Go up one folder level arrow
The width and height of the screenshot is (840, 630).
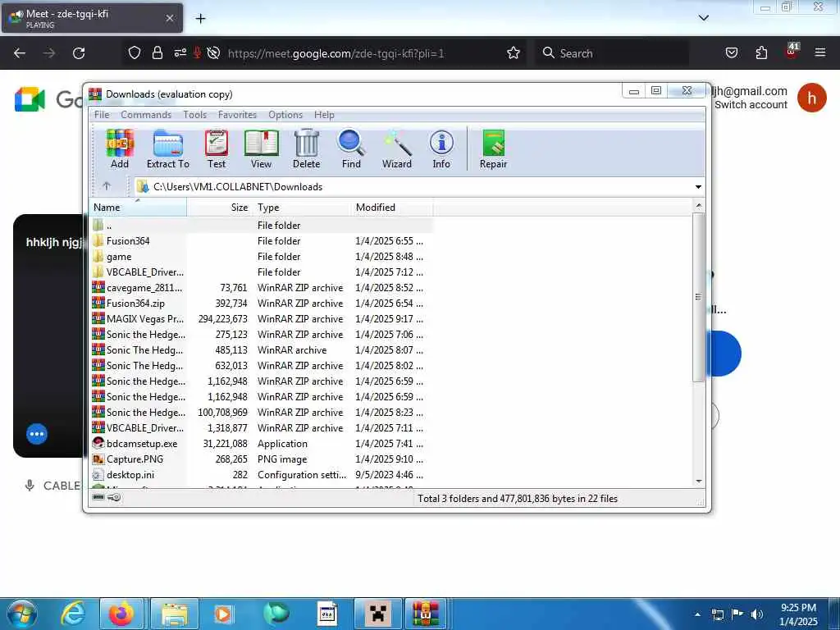point(107,186)
